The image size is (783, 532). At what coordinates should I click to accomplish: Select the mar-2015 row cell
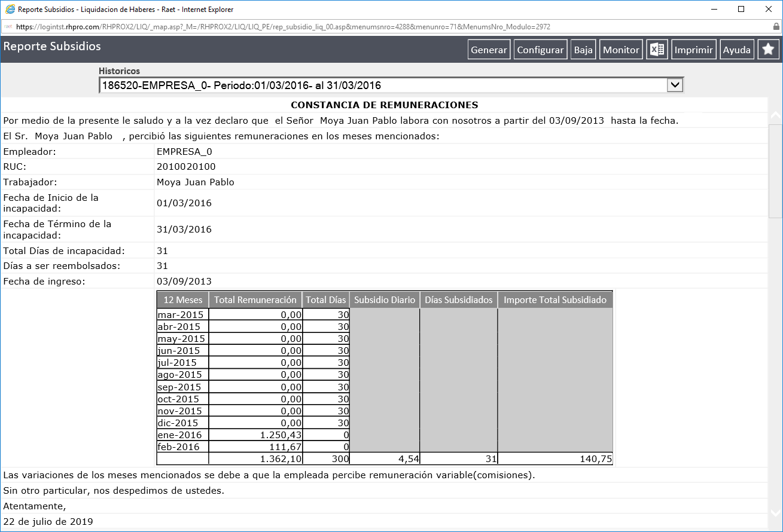(x=182, y=314)
